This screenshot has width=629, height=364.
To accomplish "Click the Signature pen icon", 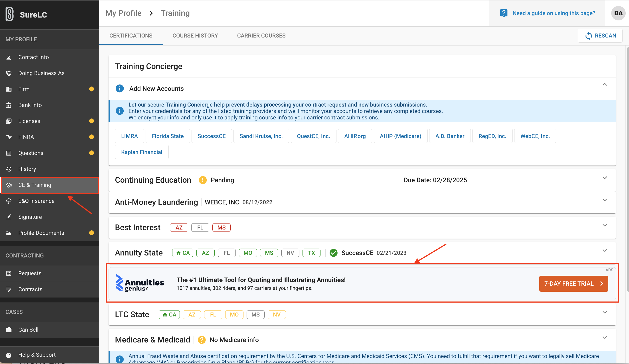I will click(9, 217).
